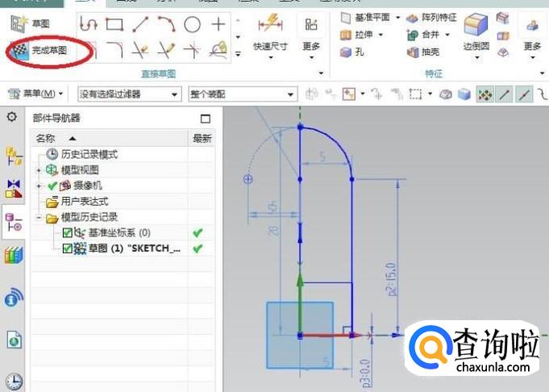549x392 pixels.
Task: Expand the Model Views (模型视图) node
Action: [39, 170]
